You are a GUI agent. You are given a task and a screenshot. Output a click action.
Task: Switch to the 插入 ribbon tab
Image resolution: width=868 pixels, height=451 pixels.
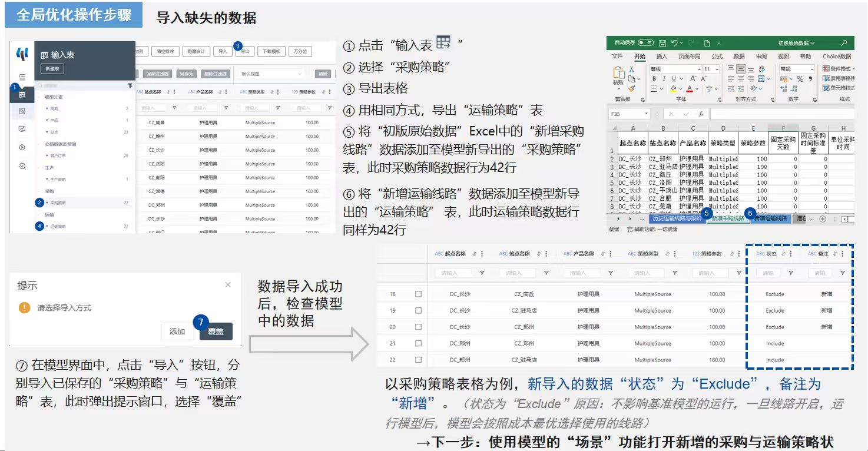pyautogui.click(x=662, y=57)
